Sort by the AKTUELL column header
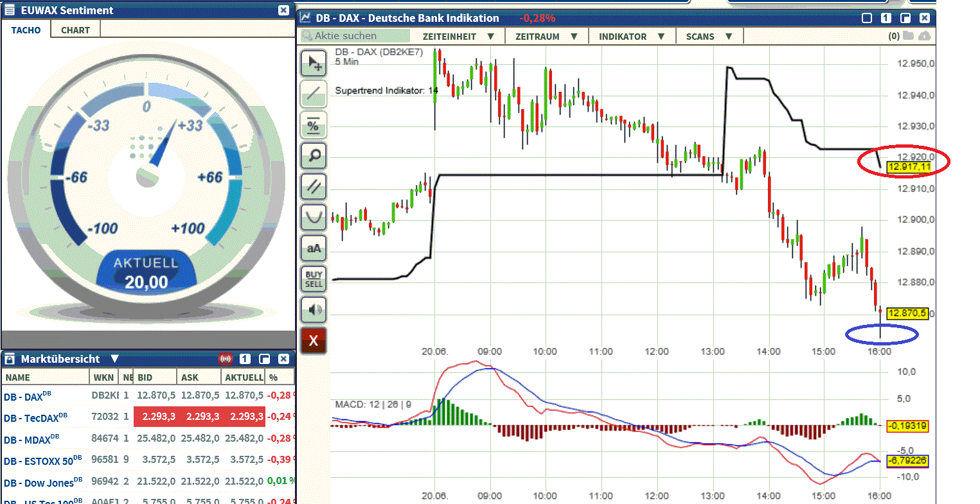 pyautogui.click(x=244, y=378)
